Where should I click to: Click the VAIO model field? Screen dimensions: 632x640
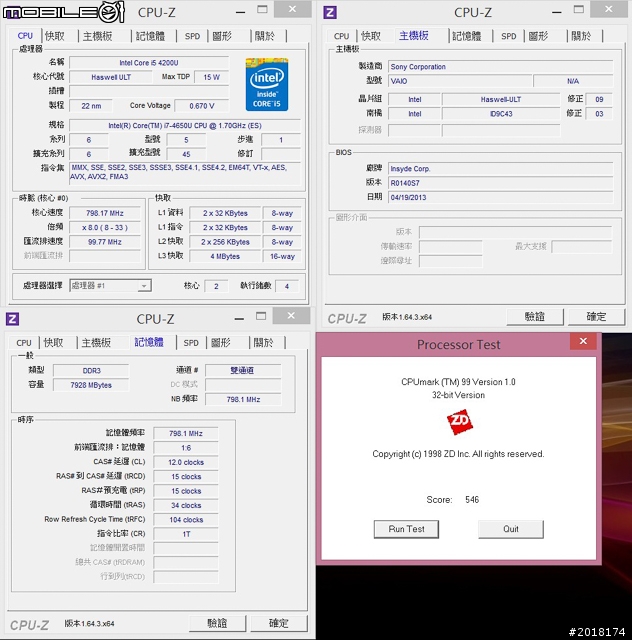pos(460,81)
